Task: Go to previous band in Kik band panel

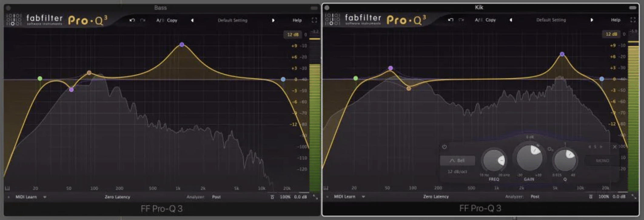Action: point(589,147)
